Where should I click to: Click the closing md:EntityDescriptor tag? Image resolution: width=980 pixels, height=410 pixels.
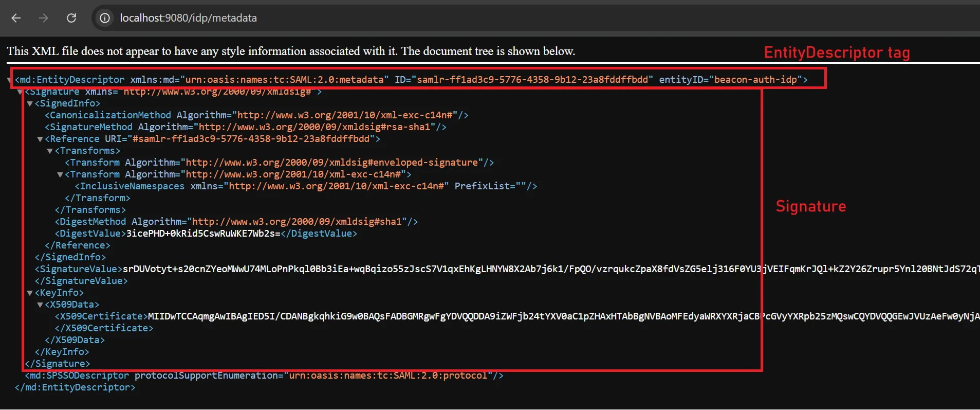[75, 387]
